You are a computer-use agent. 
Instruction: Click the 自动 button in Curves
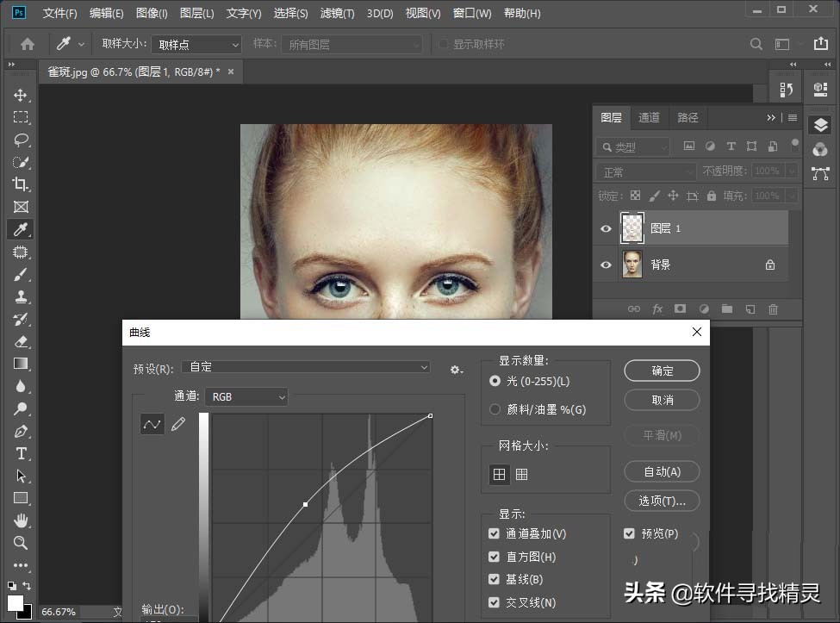point(661,471)
